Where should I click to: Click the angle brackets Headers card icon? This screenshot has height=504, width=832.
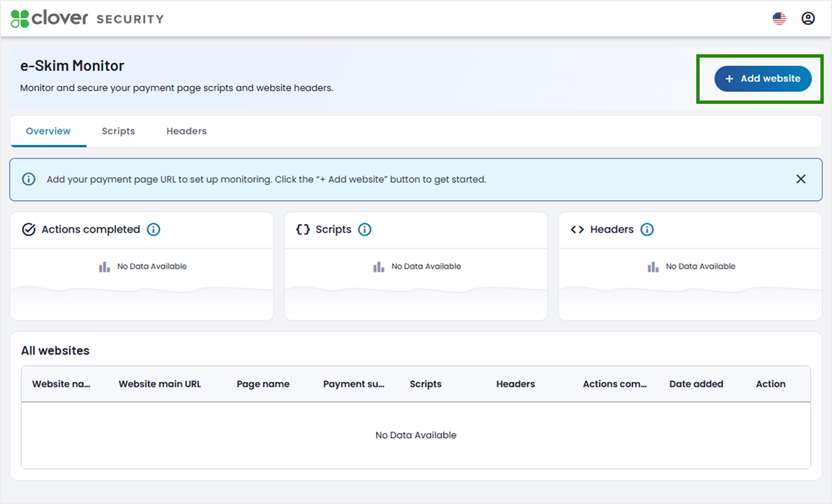[577, 230]
